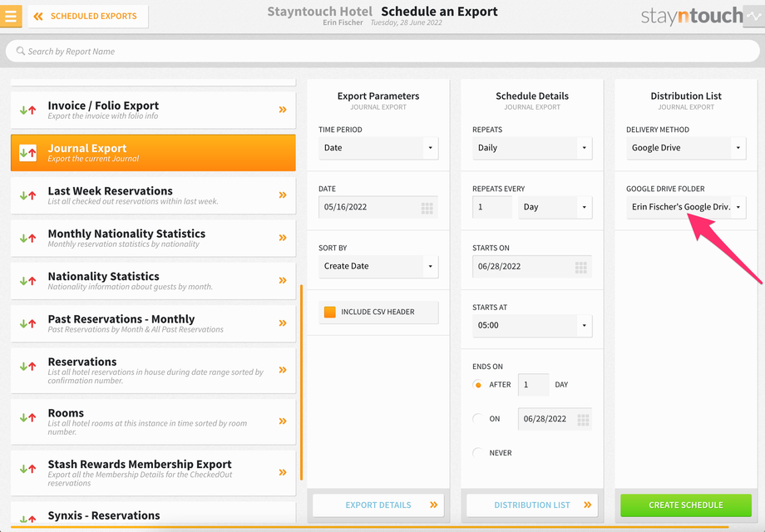Open the Date field calendar picker icon
The image size is (765, 532).
(x=427, y=208)
